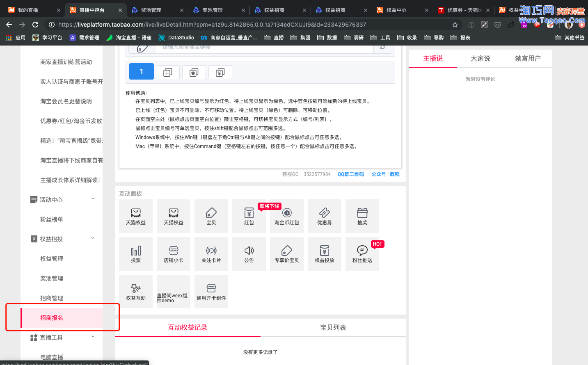588x365 pixels.
Task: Open the DataStudio bookmark
Action: click(176, 38)
